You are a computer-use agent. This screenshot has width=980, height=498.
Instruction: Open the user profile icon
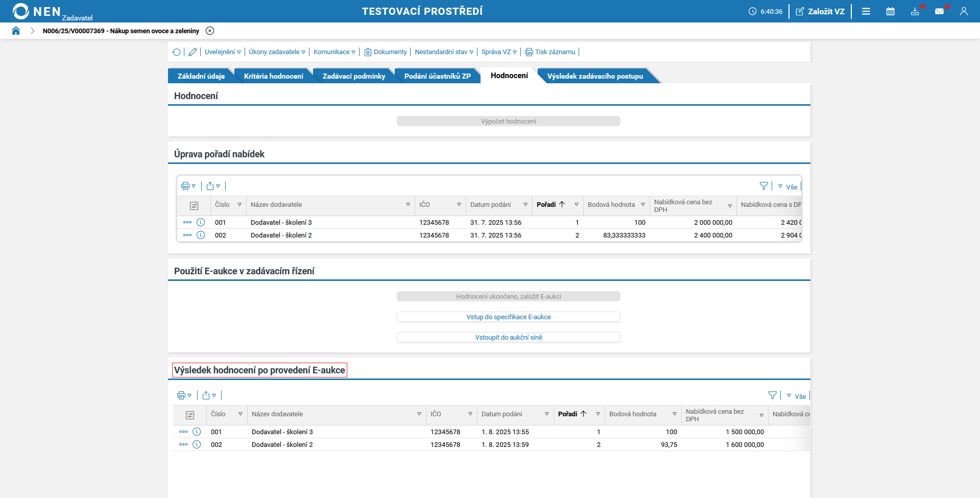click(964, 11)
